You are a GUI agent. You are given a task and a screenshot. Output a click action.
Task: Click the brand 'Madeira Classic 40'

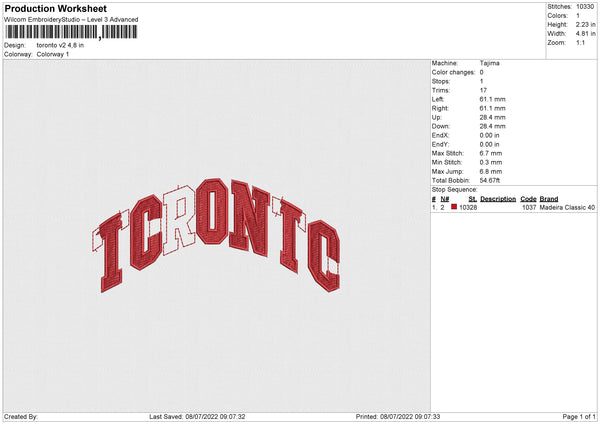click(567, 207)
